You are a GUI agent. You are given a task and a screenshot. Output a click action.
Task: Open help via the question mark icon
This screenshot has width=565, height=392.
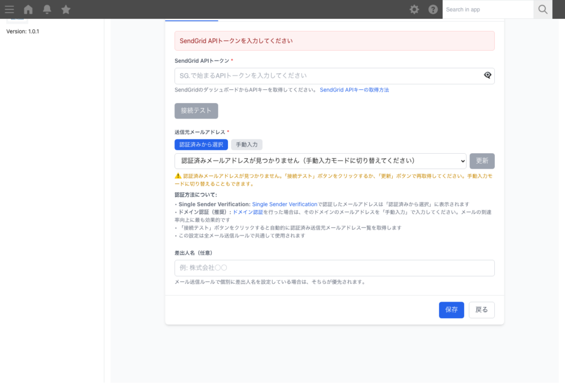click(433, 9)
